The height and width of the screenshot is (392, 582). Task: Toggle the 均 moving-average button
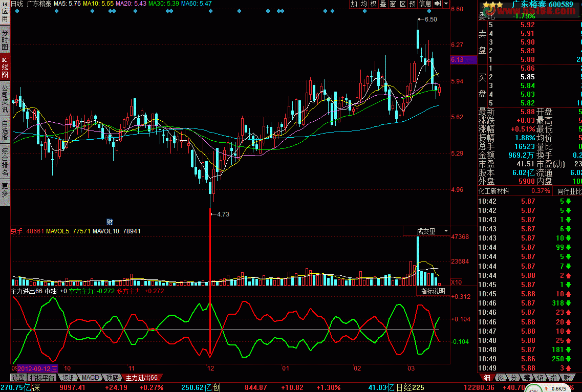coord(364,4)
